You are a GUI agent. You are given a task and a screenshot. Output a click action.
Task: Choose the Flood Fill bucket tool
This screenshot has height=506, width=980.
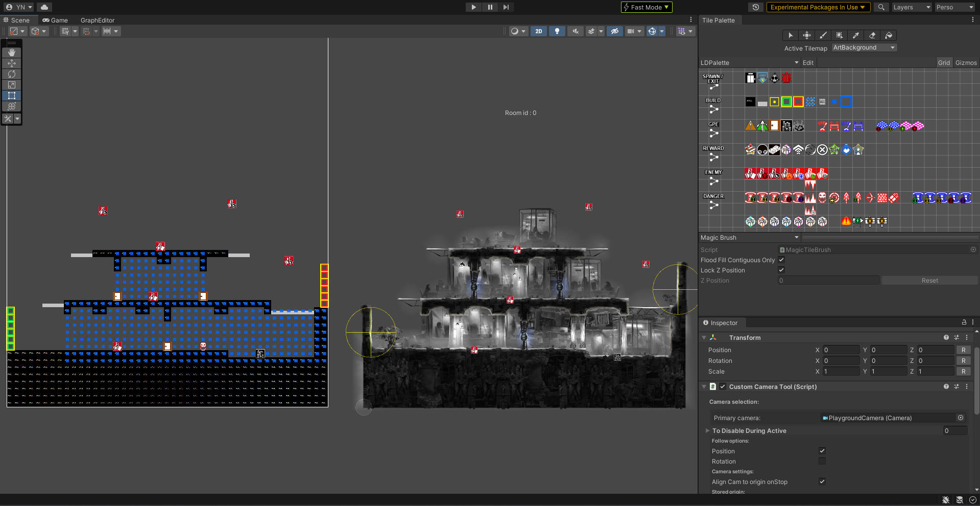(x=889, y=35)
